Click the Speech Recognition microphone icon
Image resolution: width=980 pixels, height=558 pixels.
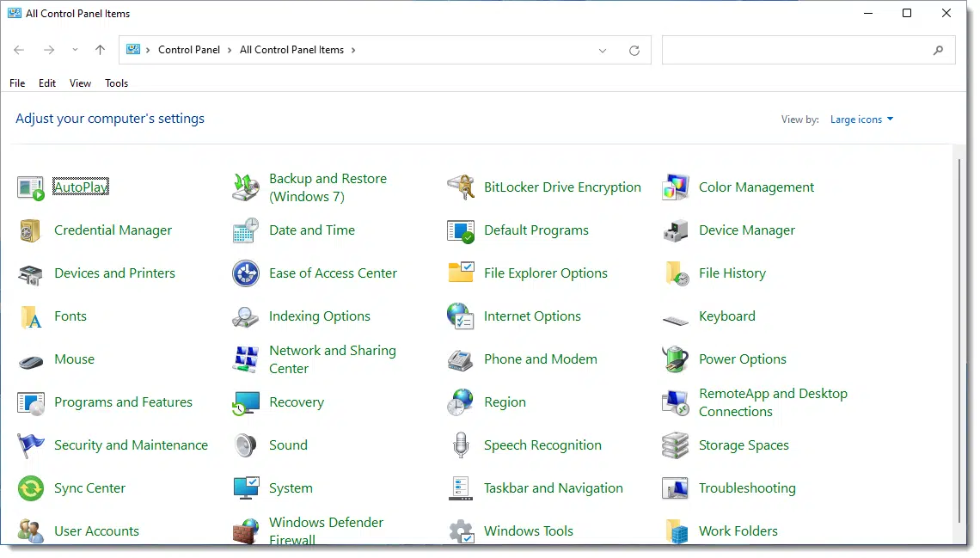[x=461, y=445]
